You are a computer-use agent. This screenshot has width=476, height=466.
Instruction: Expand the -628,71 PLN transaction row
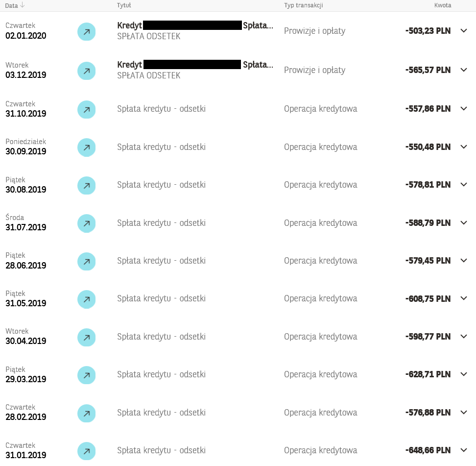tap(464, 374)
